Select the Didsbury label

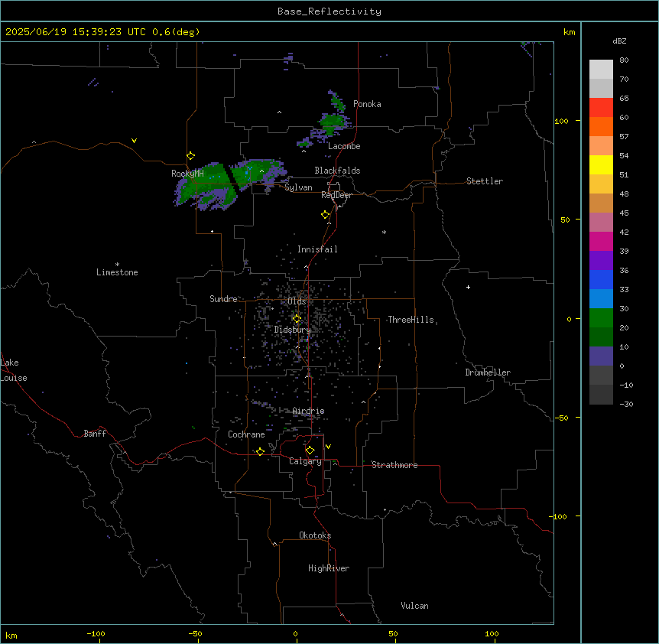pyautogui.click(x=292, y=330)
